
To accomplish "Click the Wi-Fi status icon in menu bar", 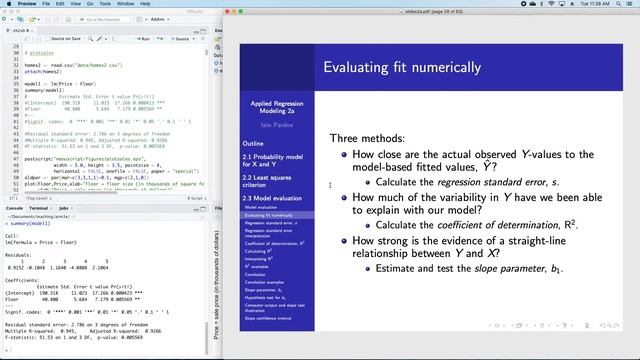I will 551,4.
